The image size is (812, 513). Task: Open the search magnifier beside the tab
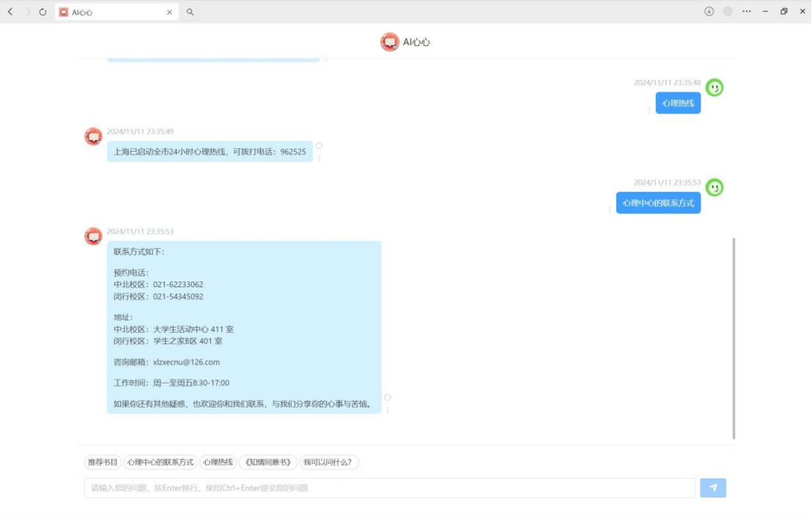click(x=190, y=12)
